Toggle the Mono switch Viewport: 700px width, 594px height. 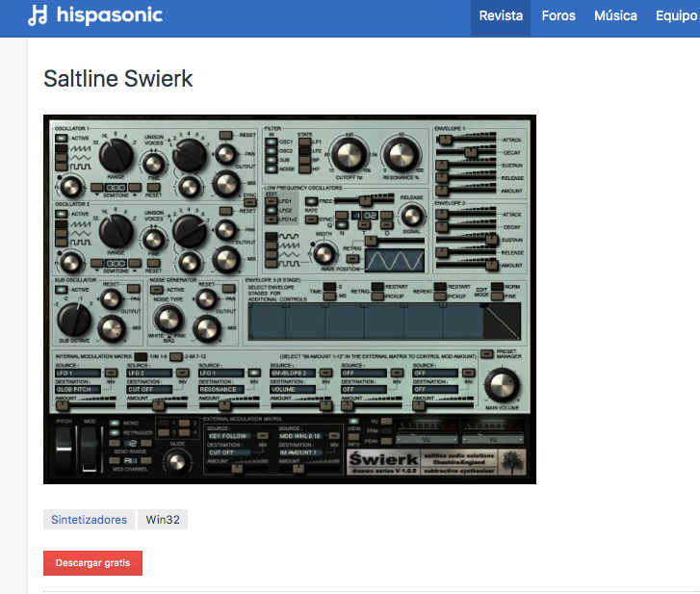click(x=115, y=423)
